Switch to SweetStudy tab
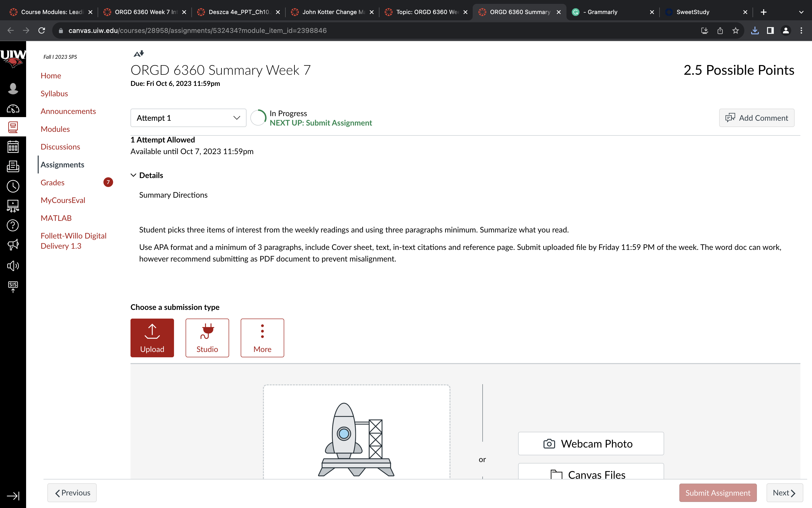The width and height of the screenshot is (812, 508). [707, 12]
